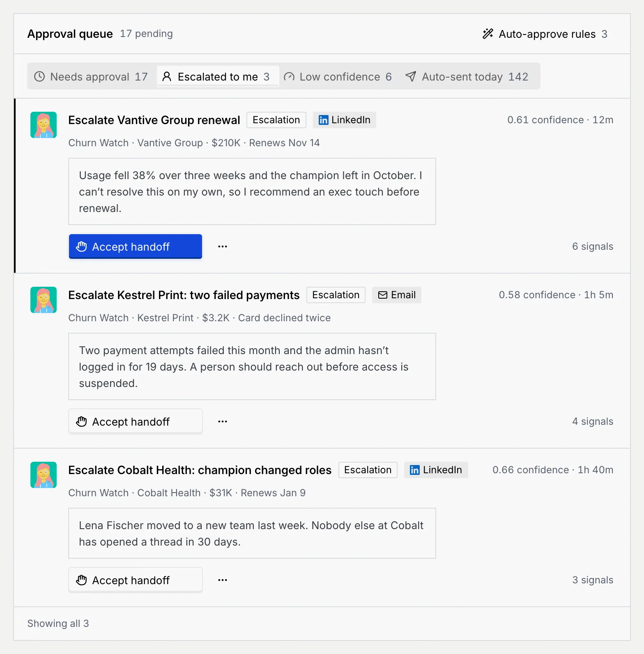Open more options for Cobalt Health escalation
Screen dimensions: 644x654
click(223, 580)
